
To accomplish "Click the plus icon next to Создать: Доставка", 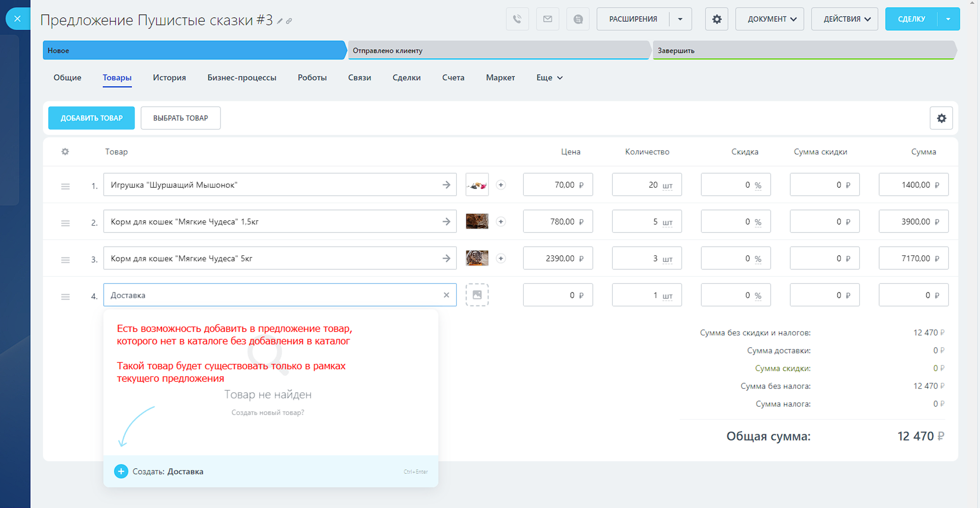I will (x=121, y=471).
